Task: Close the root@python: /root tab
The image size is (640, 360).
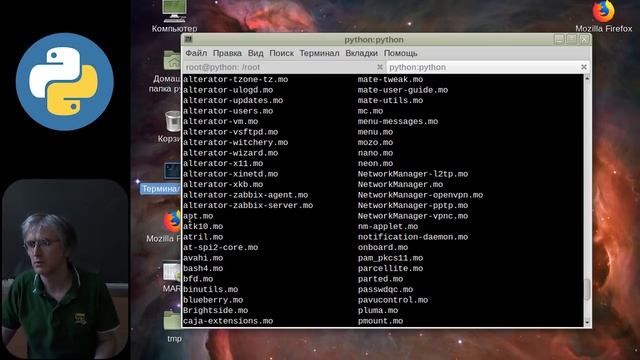Action: click(380, 67)
